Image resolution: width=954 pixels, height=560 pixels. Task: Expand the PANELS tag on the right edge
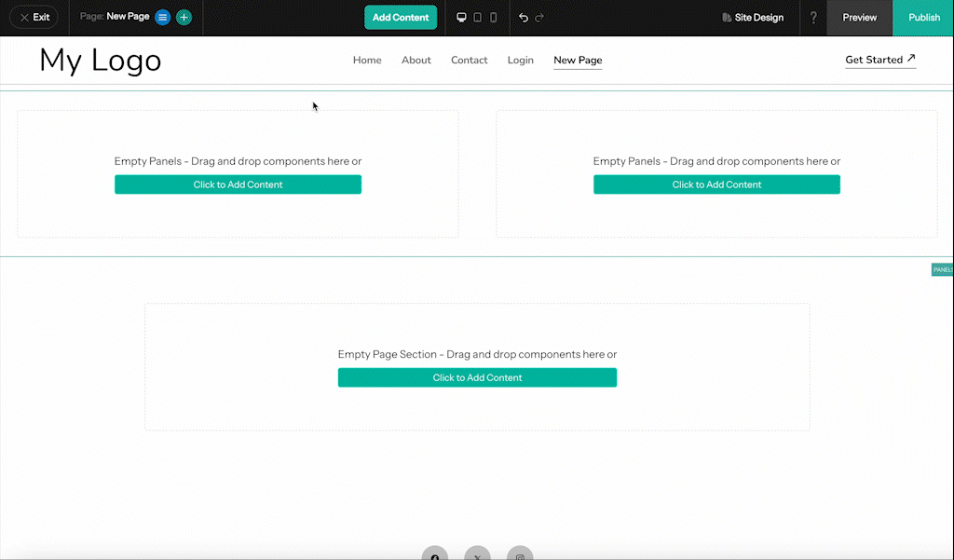942,269
